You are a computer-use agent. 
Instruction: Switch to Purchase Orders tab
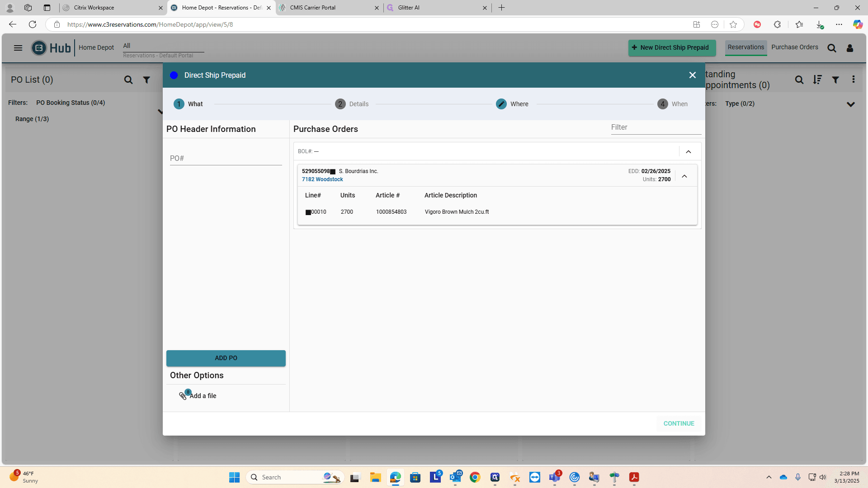(x=795, y=47)
